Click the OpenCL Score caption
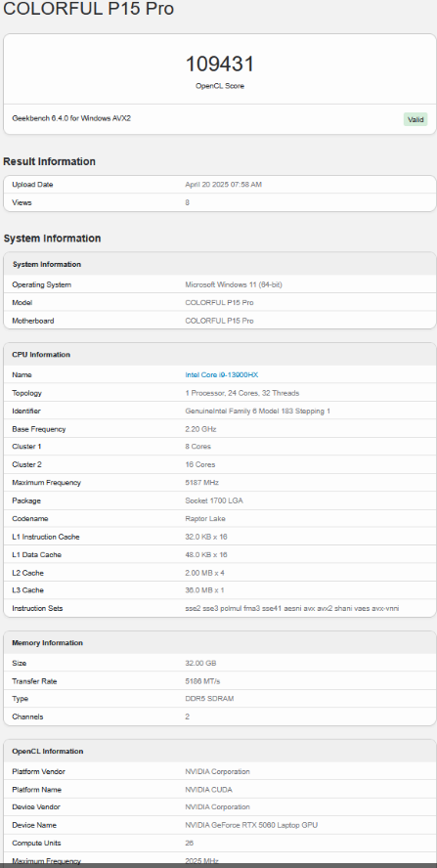The image size is (437, 868). tap(220, 86)
